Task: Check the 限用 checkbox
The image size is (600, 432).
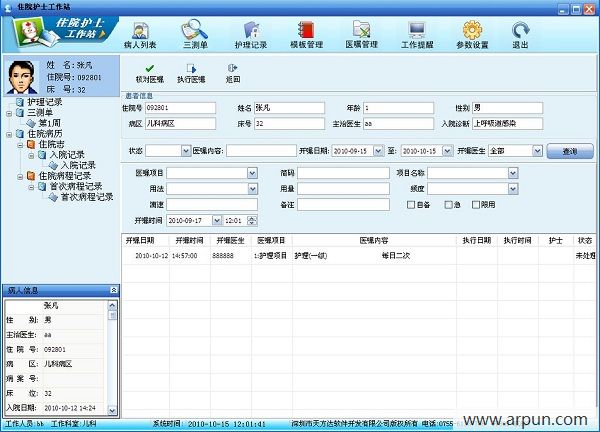Action: click(x=476, y=205)
